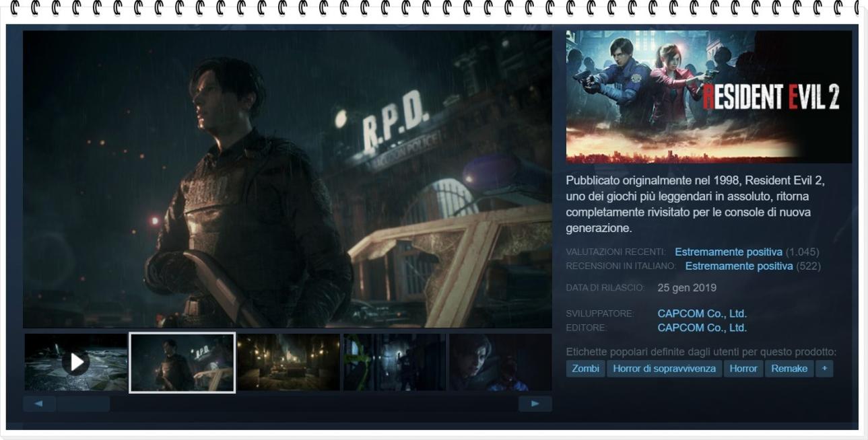Expand more tags with the plus button
This screenshot has height=440, width=868.
pos(824,369)
